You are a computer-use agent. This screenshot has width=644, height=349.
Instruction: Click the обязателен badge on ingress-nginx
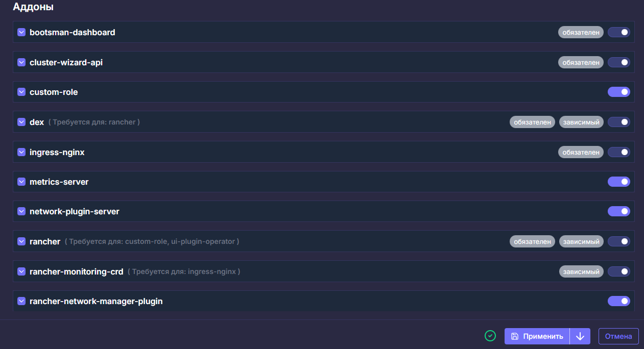pyautogui.click(x=581, y=152)
